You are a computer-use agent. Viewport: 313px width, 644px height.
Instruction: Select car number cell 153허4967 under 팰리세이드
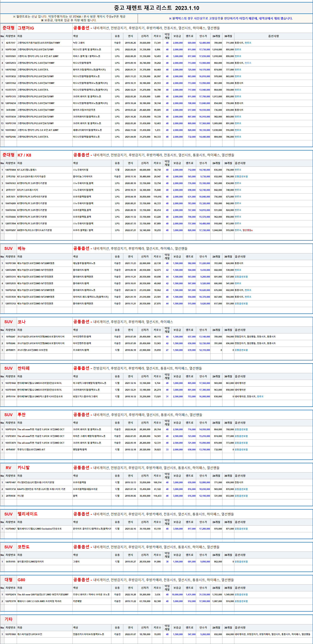point(11,529)
